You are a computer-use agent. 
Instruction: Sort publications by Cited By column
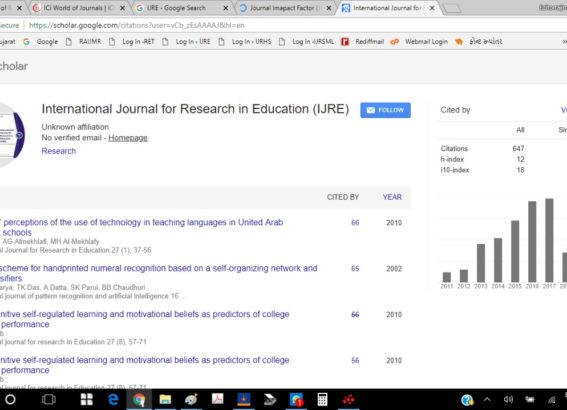click(x=343, y=197)
